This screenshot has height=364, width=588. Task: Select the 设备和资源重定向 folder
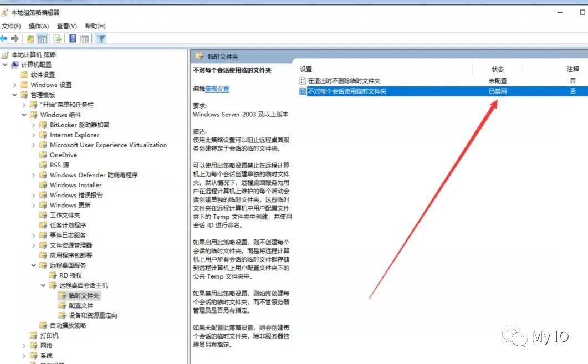coord(93,316)
